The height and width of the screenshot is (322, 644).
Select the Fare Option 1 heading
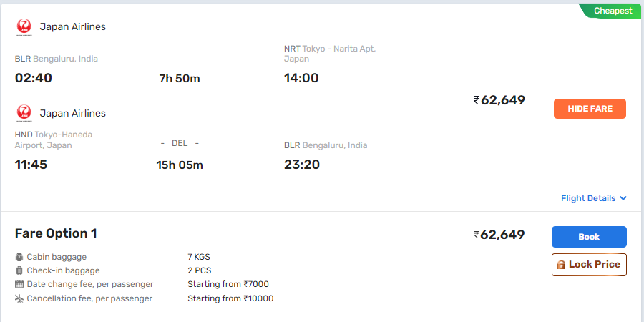click(x=56, y=233)
